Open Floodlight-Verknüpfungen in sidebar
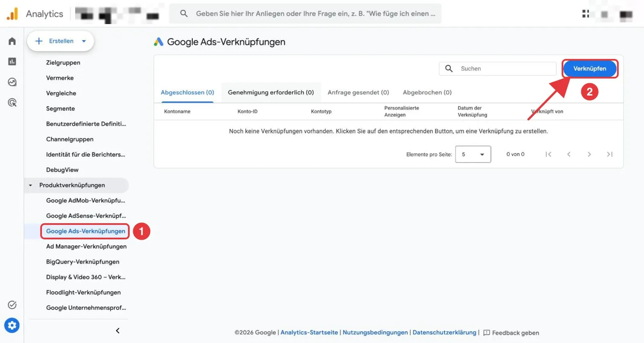644x343 pixels. (x=83, y=292)
